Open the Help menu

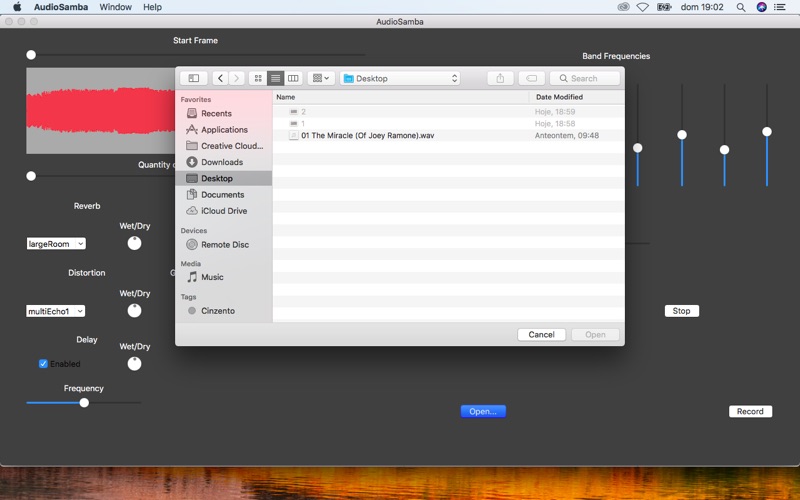point(152,7)
